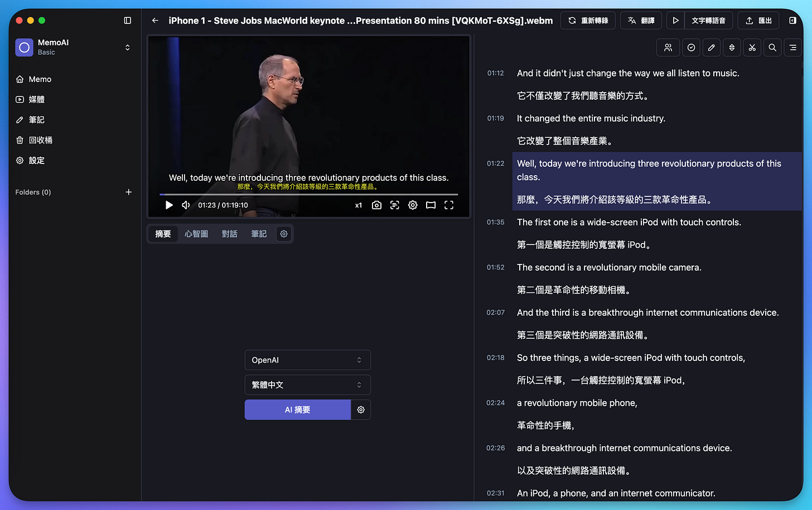Toggle subtitle display icon in player

395,205
